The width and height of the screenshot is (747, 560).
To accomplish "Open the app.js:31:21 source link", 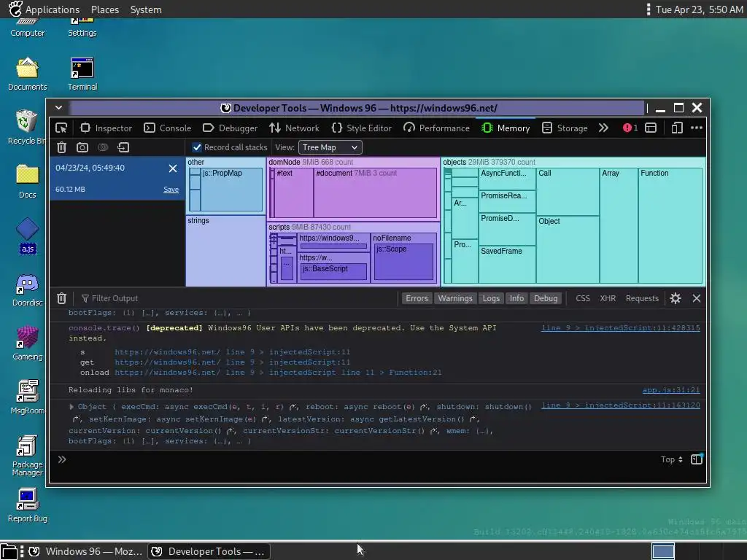I will coord(671,390).
